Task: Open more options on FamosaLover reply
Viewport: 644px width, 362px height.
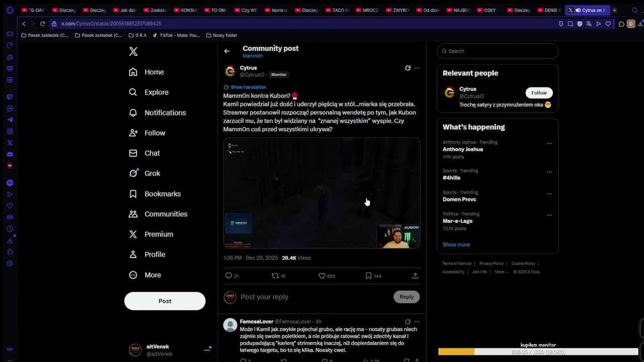Action: [x=417, y=321]
